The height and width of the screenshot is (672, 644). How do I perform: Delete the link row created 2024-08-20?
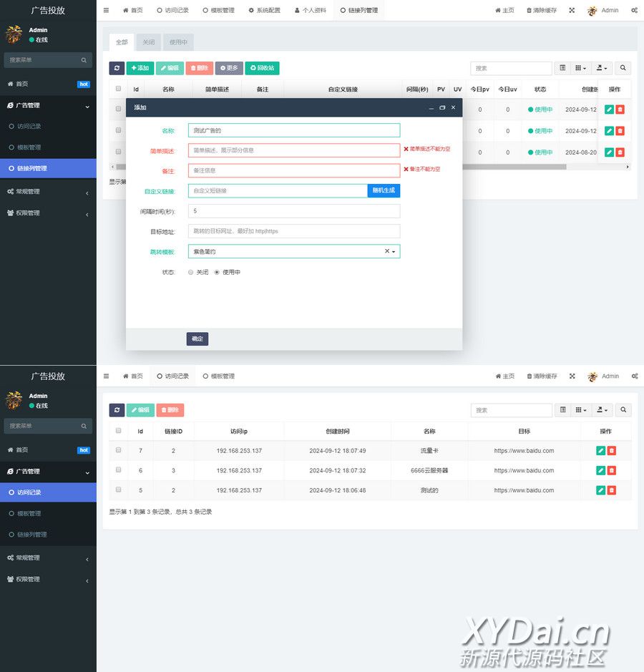[x=620, y=152]
